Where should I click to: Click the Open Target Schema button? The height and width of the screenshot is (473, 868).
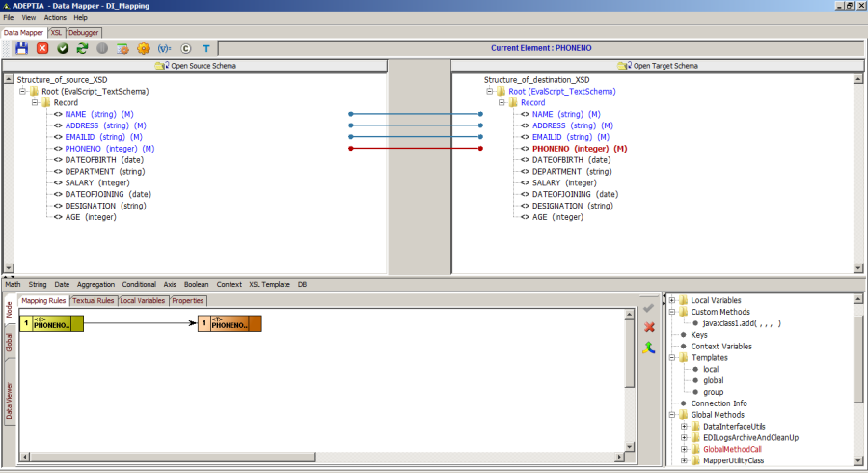(x=660, y=66)
